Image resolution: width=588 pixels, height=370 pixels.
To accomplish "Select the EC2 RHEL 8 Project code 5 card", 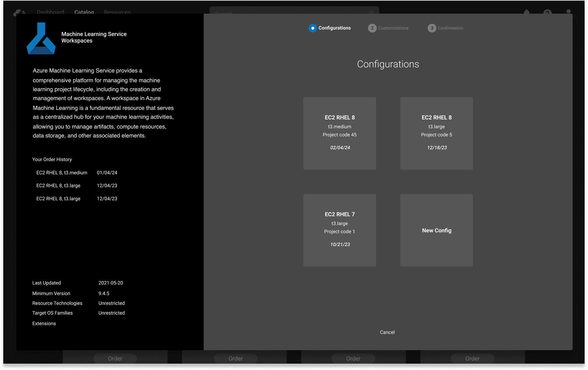I will coord(436,133).
